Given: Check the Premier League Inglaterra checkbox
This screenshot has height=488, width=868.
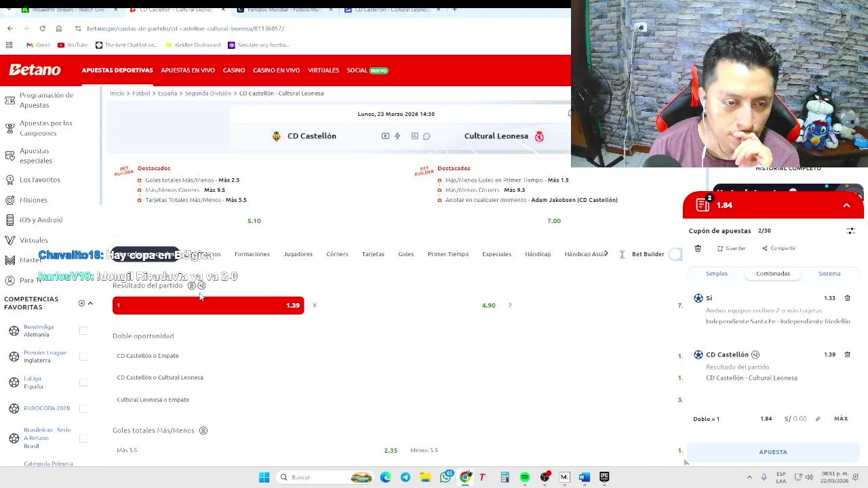Looking at the screenshot, I should pos(83,357).
